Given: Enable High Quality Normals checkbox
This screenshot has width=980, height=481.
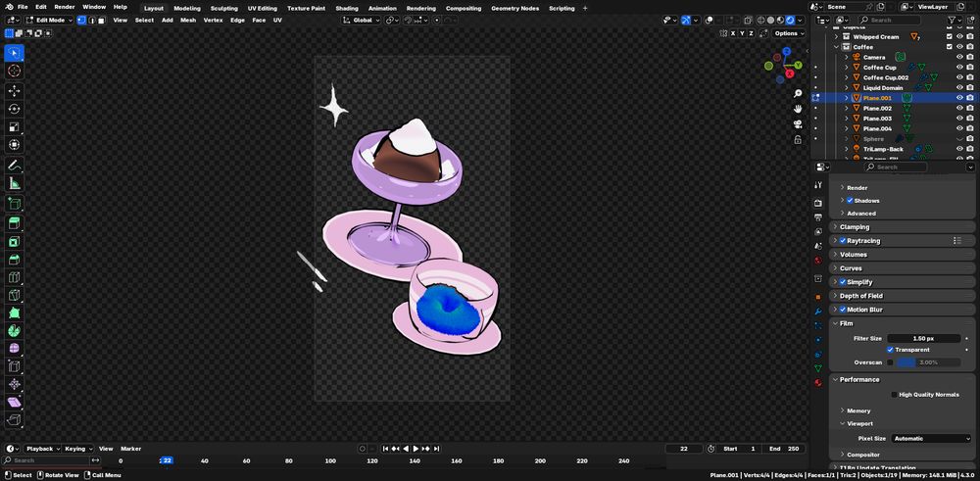Looking at the screenshot, I should coord(894,395).
